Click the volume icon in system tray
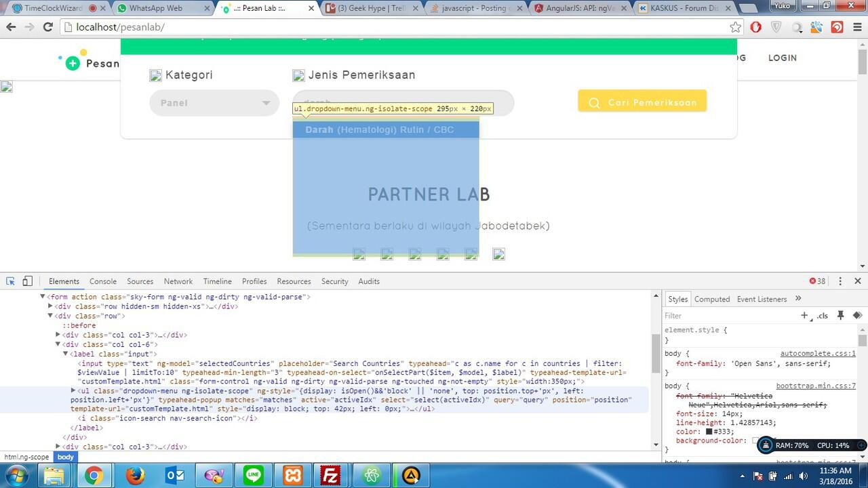 pyautogui.click(x=803, y=476)
